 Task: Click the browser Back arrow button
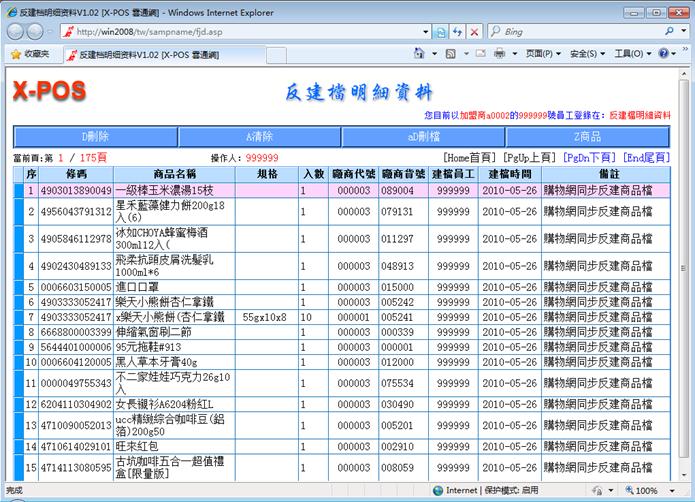tap(18, 31)
